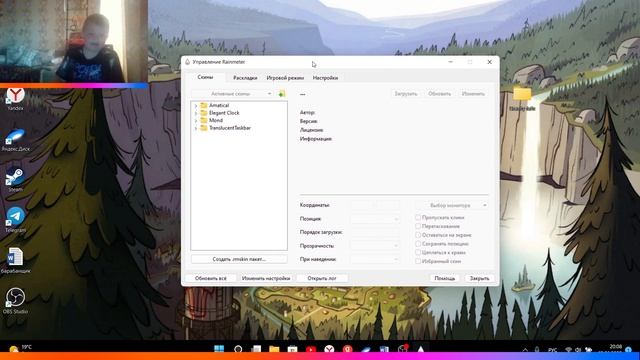Open taskbar Search
The image size is (640, 360).
[x=238, y=349]
